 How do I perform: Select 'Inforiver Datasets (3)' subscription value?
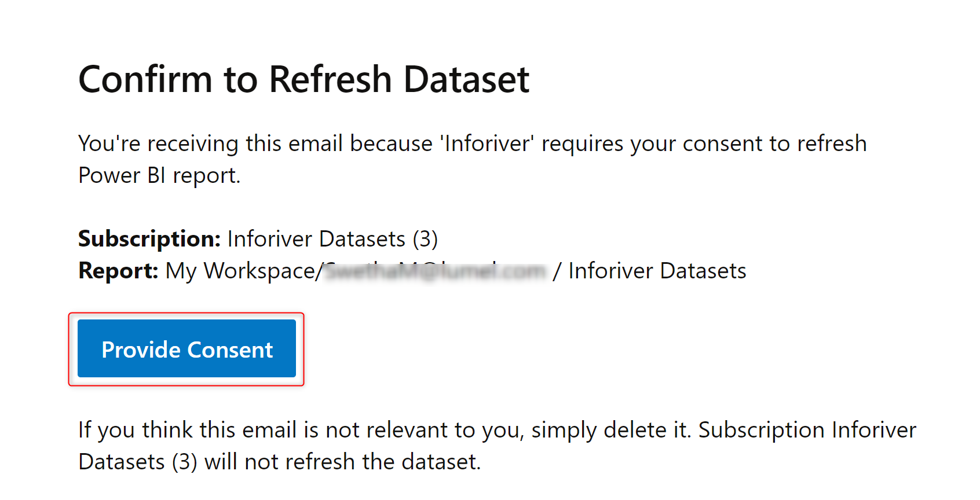tap(332, 239)
